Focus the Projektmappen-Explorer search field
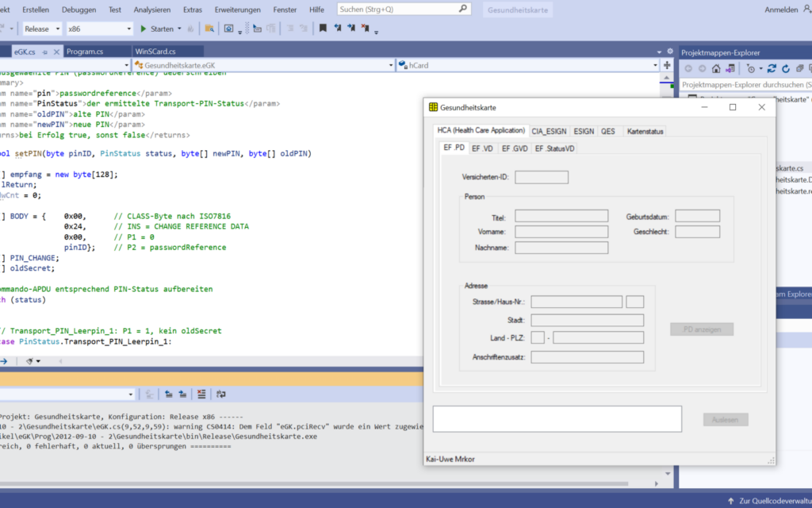 point(745,84)
